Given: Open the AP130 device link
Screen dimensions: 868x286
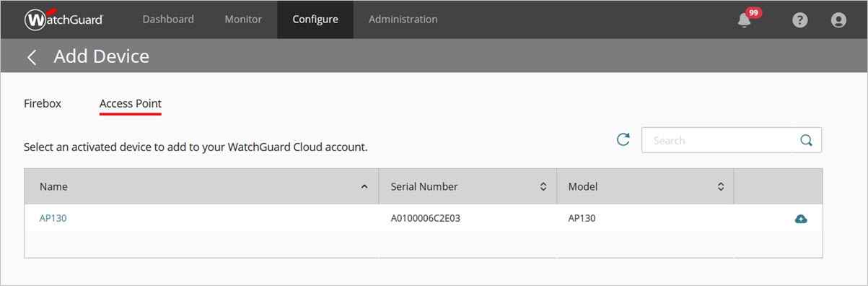Looking at the screenshot, I should click(x=53, y=218).
